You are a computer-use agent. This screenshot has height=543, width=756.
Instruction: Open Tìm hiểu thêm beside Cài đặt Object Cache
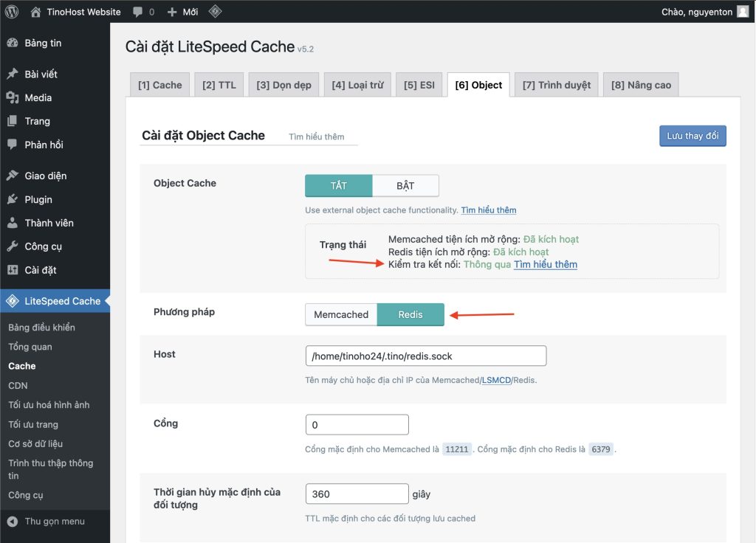(317, 136)
